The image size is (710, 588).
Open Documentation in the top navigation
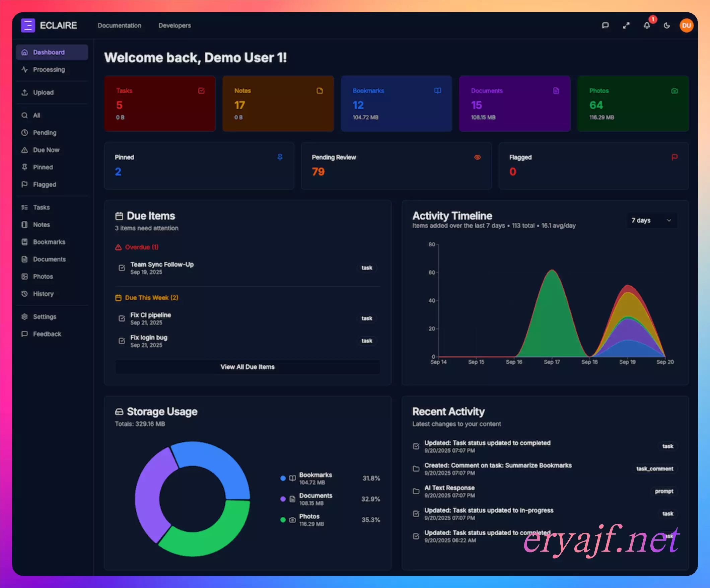(x=119, y=25)
